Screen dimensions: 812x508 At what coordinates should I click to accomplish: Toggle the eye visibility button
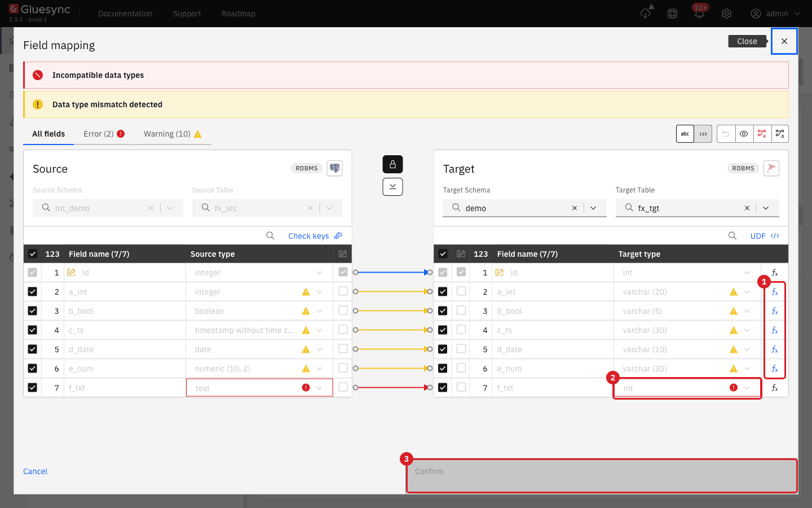744,134
